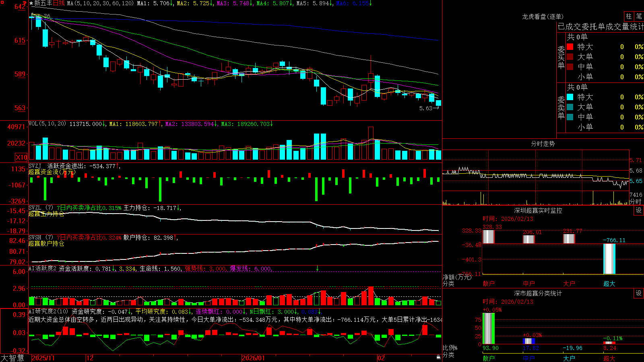Click the red 特大 swatch under 委买单
Screen dimensions: 644x362
(570, 47)
